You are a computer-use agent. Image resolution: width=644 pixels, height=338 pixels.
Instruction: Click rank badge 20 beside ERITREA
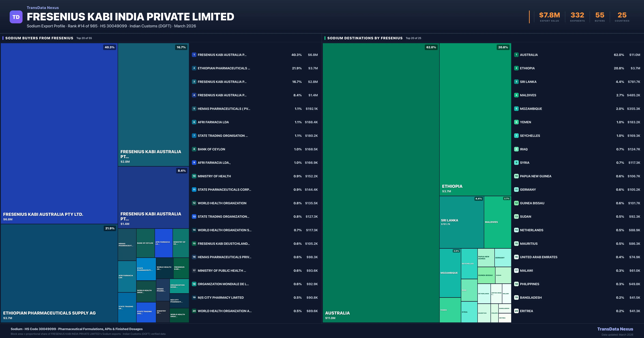tap(517, 311)
